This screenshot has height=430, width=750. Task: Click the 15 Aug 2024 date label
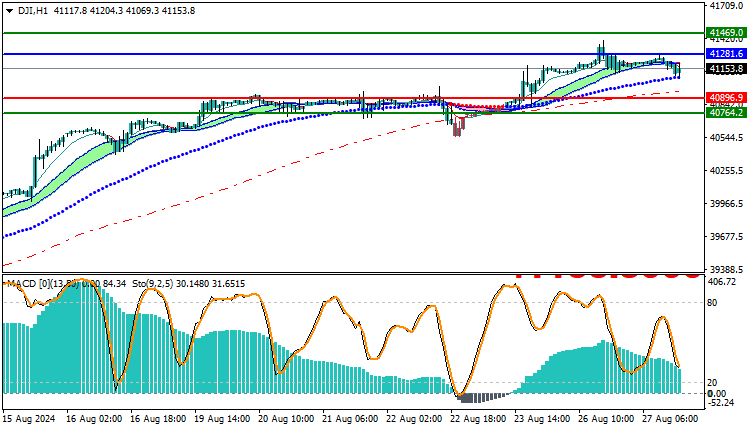29,419
